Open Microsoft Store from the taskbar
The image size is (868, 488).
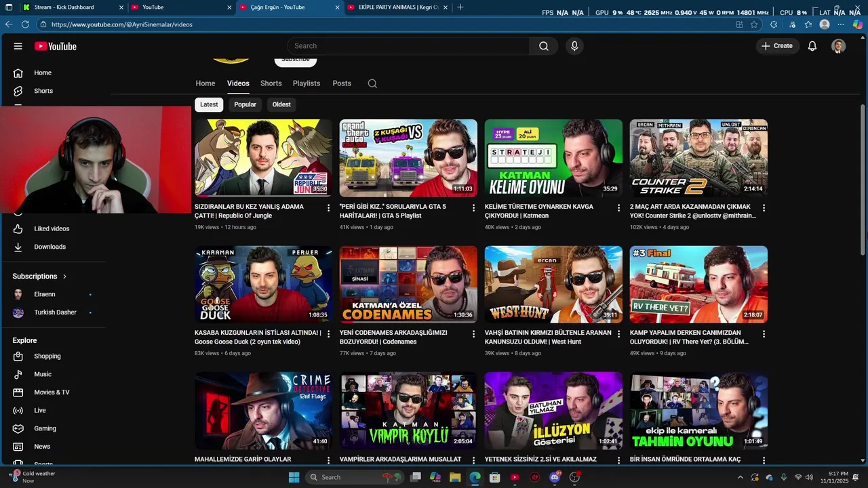tap(495, 477)
